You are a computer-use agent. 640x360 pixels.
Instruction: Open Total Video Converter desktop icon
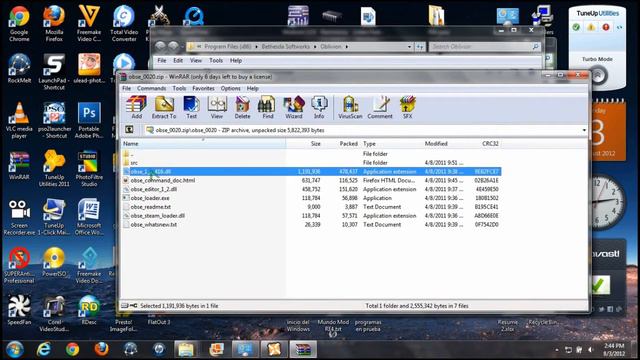[x=124, y=24]
